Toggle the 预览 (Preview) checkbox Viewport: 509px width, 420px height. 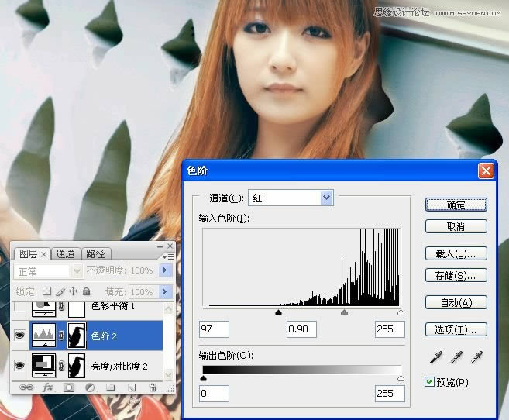tap(430, 381)
